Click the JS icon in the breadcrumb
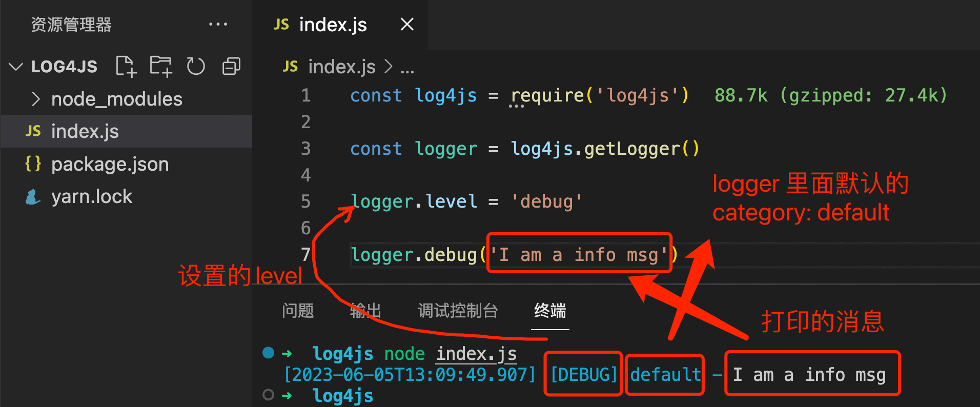 (290, 66)
